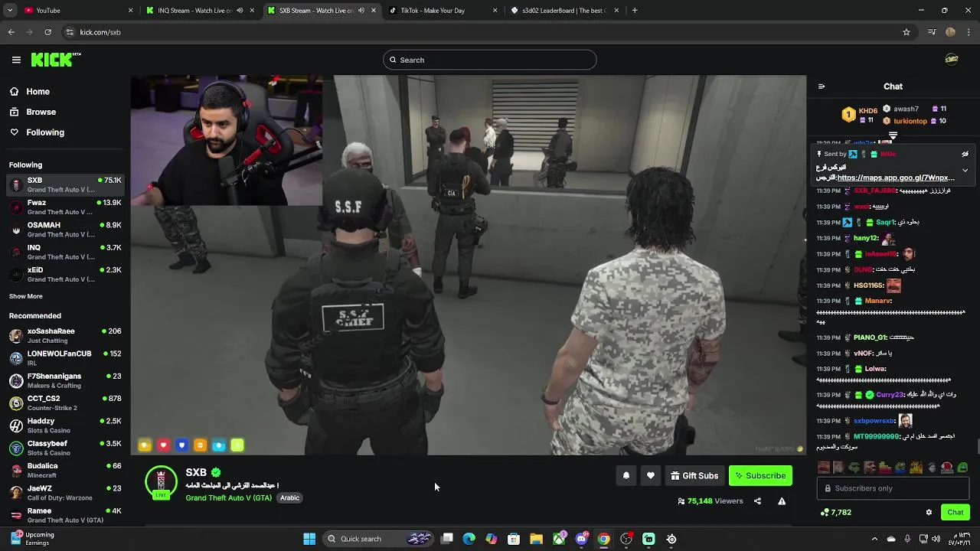This screenshot has width=980, height=551.
Task: Open the Fwaz channel in Following list
Action: 64,207
